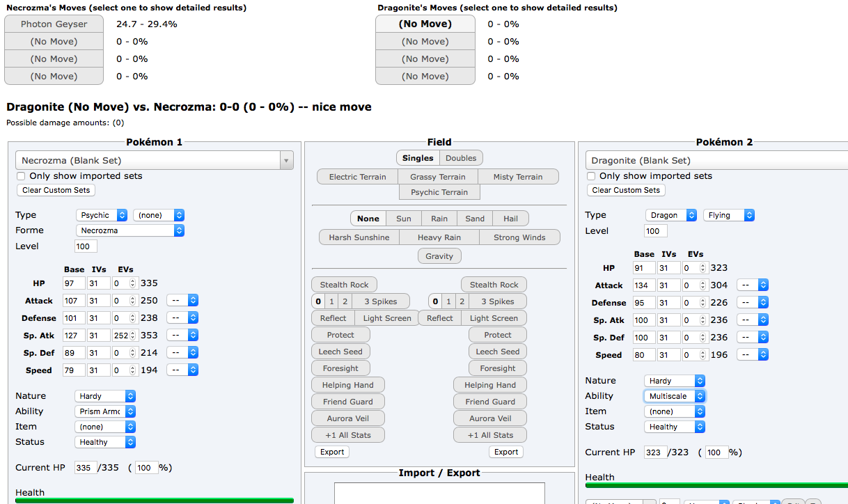Enable Grassy Terrain

pyautogui.click(x=438, y=177)
